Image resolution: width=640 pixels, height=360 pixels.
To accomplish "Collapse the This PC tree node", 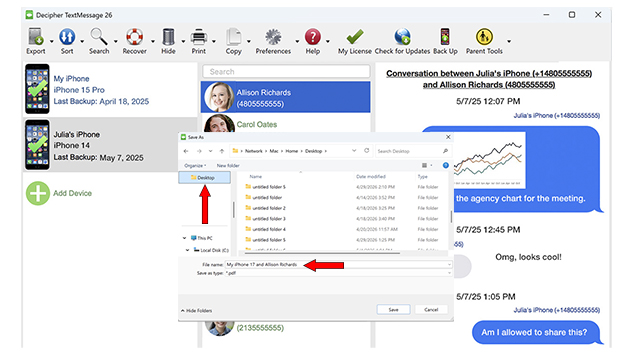I will click(184, 238).
